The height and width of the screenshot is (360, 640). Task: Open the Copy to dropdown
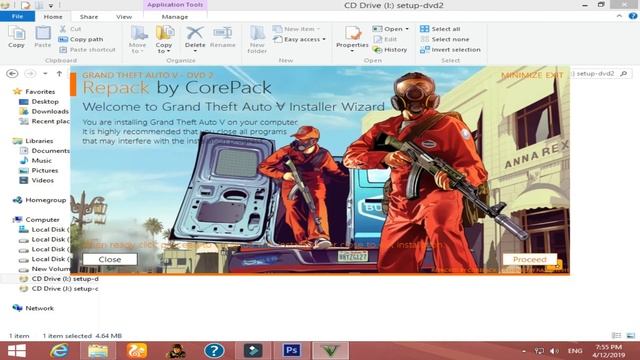[164, 40]
